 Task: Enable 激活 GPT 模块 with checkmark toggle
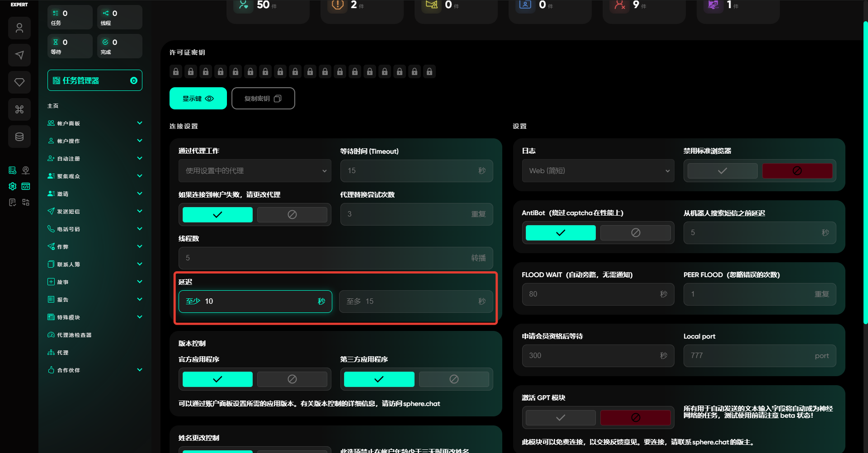click(560, 418)
